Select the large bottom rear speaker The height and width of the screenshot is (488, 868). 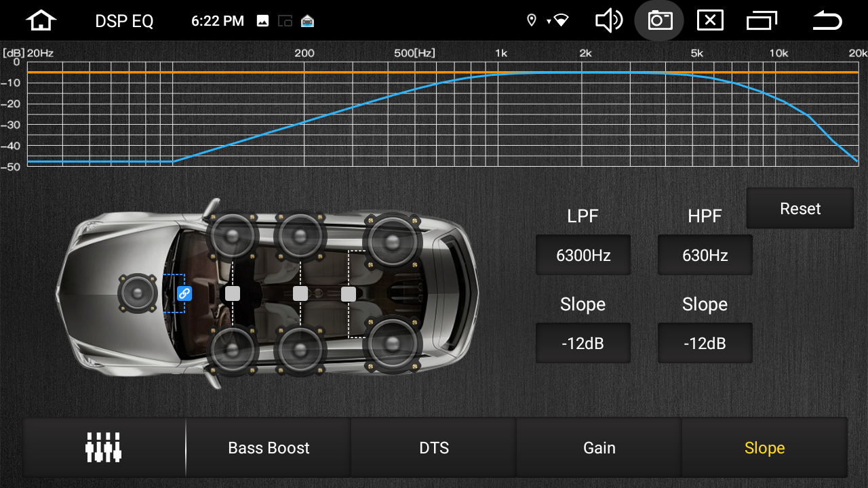tap(393, 344)
